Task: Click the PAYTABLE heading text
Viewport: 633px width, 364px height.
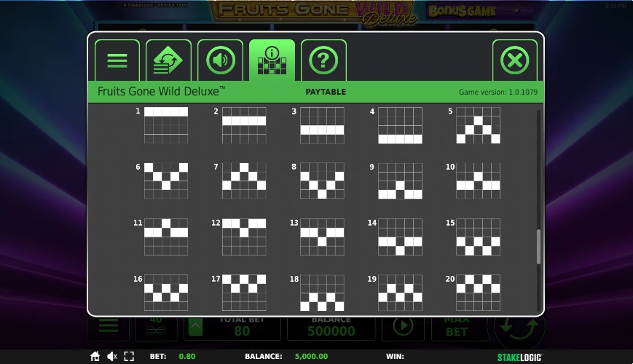Action: (x=326, y=92)
